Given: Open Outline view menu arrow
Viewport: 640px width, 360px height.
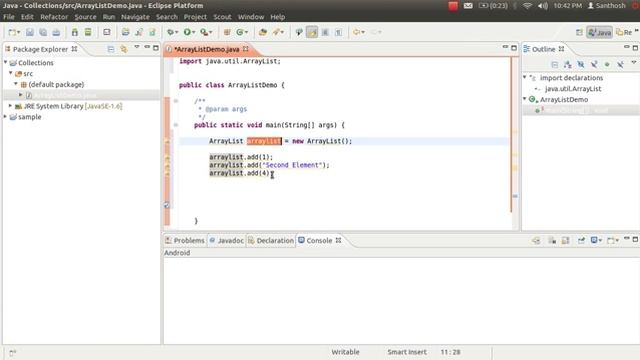Looking at the screenshot, I should tap(634, 63).
